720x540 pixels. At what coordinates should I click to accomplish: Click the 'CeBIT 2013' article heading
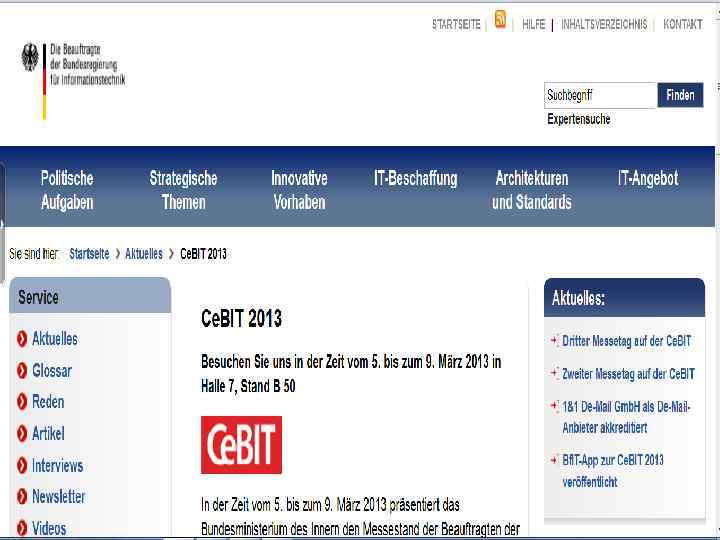click(x=242, y=319)
